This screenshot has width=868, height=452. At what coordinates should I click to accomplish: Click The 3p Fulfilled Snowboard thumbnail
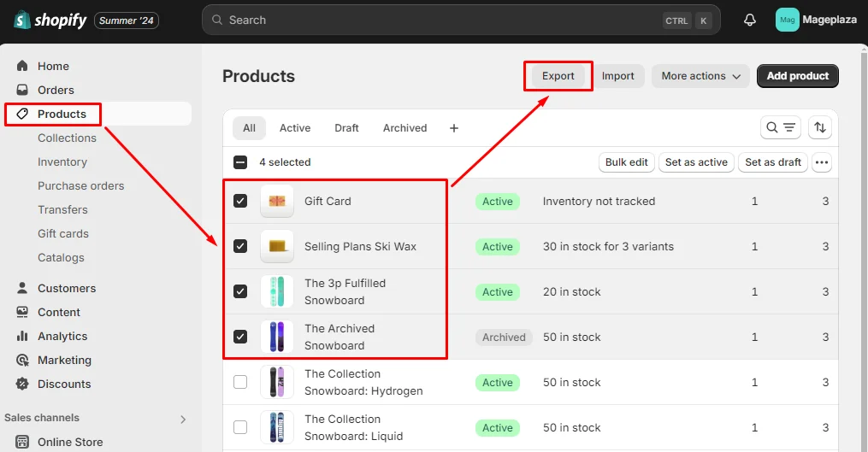coord(277,291)
